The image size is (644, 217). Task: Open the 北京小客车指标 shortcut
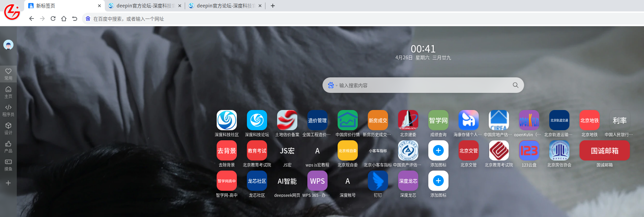378,150
